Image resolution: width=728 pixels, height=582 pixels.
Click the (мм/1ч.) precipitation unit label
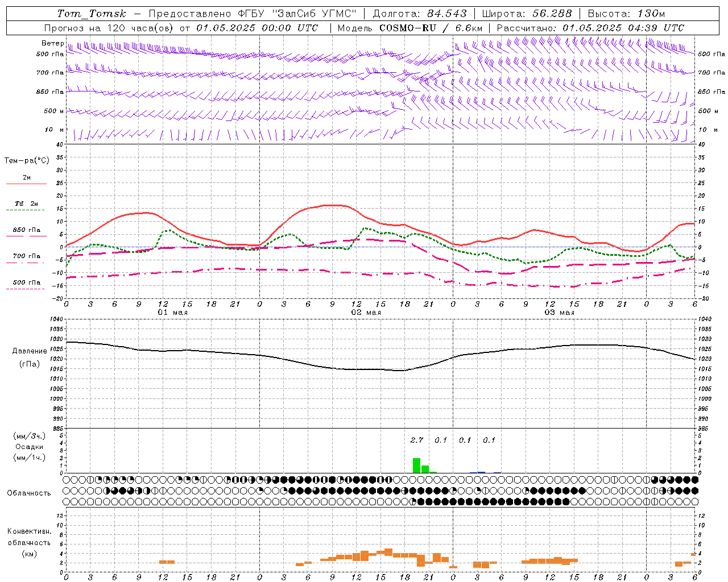(30, 458)
